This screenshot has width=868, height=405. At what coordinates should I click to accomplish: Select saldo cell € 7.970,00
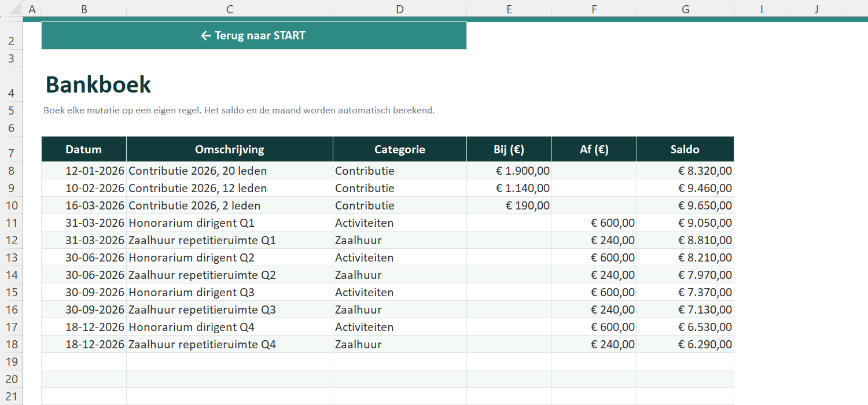click(x=686, y=275)
